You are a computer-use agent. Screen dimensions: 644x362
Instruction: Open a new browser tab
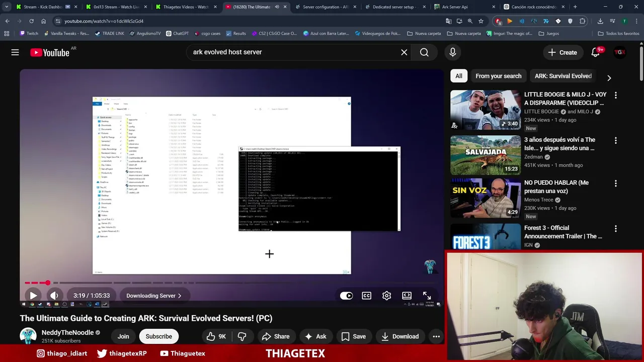[x=575, y=7]
